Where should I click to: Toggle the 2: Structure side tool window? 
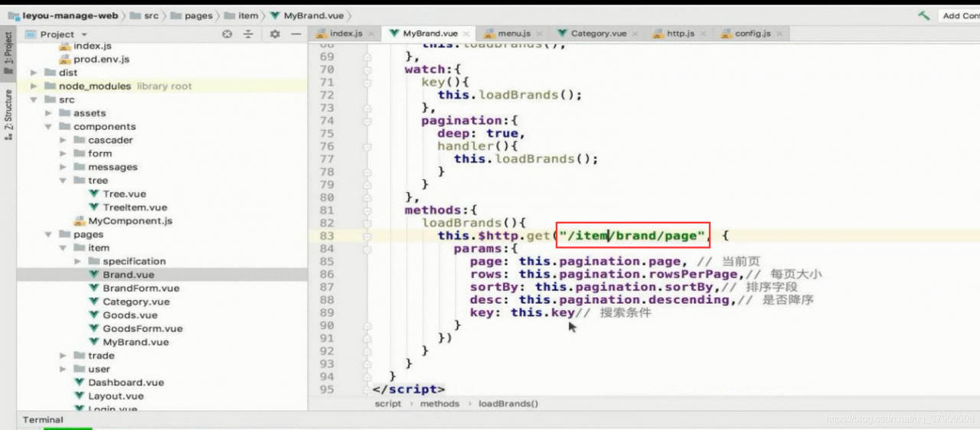click(8, 114)
